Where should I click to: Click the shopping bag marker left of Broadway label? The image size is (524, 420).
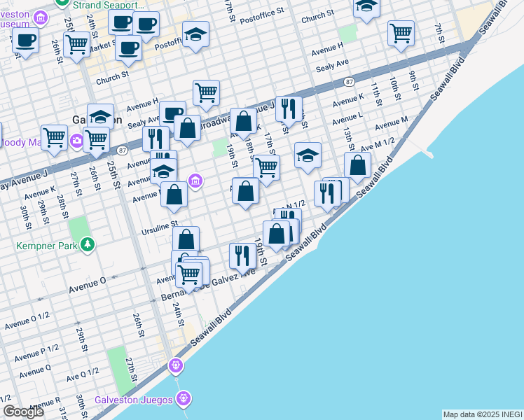188,129
